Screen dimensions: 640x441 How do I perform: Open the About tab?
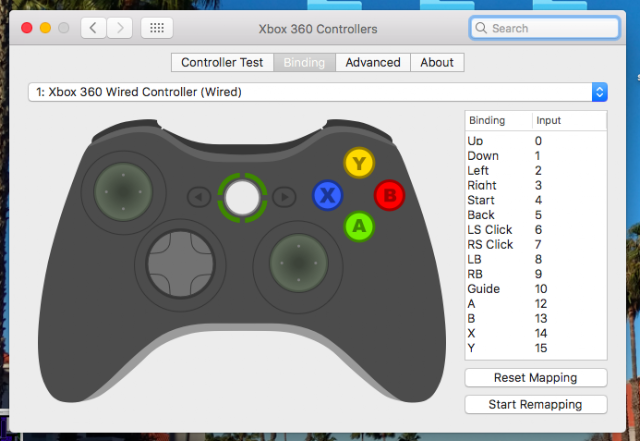point(437,62)
